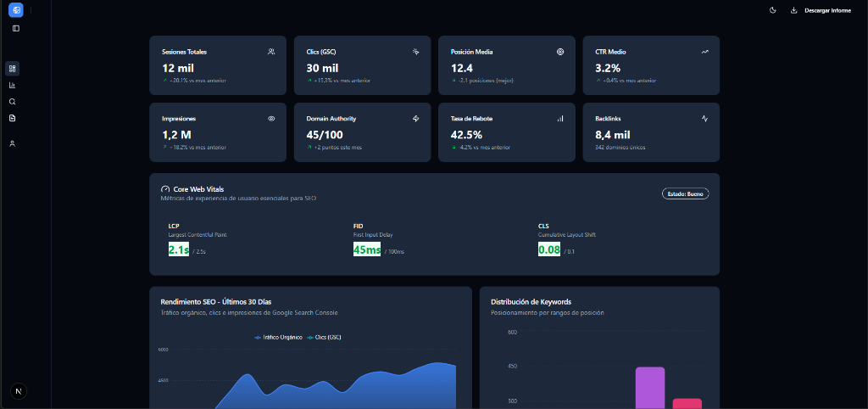Collapse the sidebar with the panel icon
Viewport: 868px width, 409px height.
point(15,28)
